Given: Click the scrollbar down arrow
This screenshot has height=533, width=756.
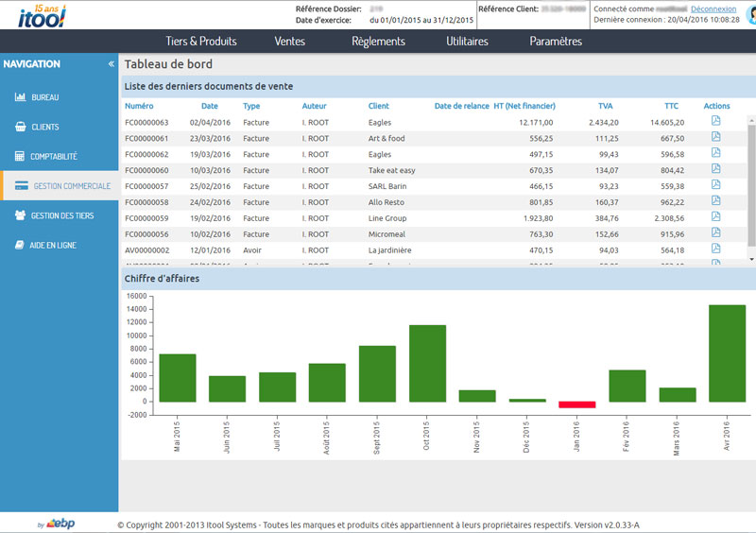Looking at the screenshot, I should 751,259.
